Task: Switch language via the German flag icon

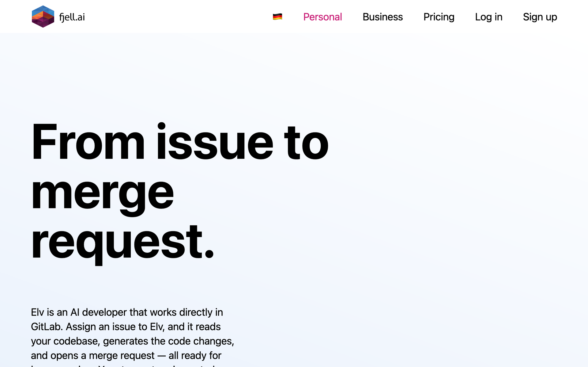Action: tap(277, 17)
